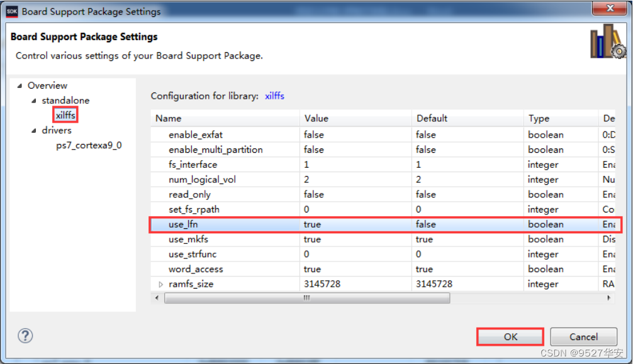Image resolution: width=633 pixels, height=364 pixels.
Task: Click the scroll right arrow
Action: (609, 298)
